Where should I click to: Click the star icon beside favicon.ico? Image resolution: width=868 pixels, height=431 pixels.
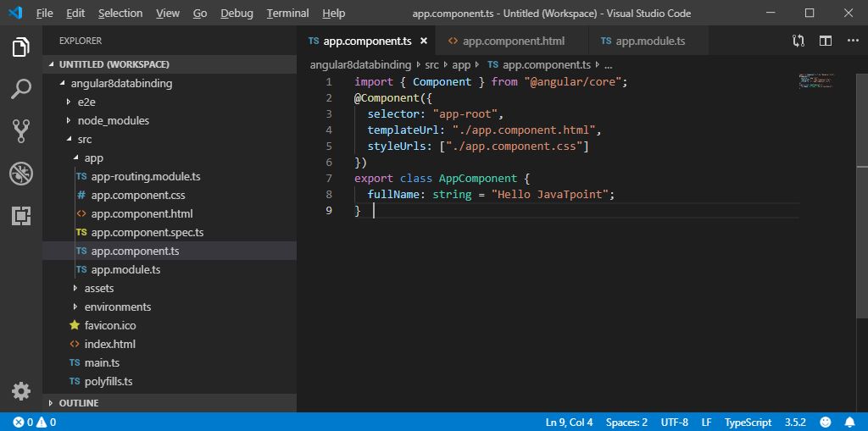[75, 325]
